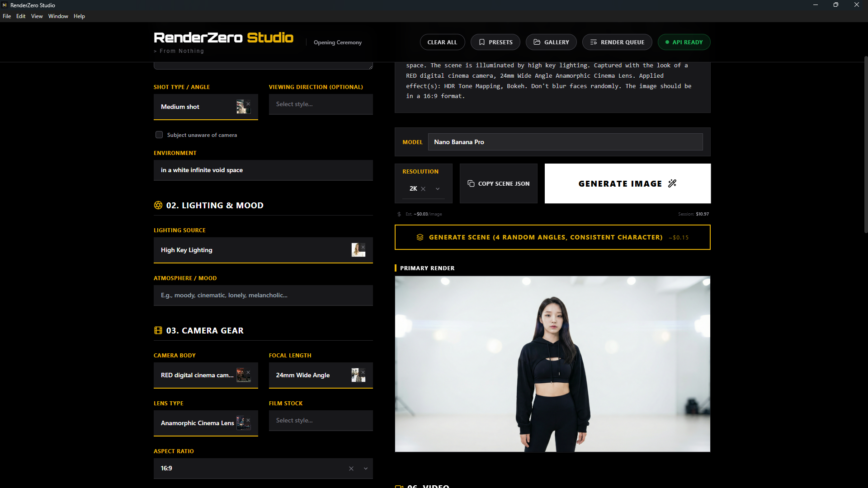This screenshot has width=868, height=488.
Task: Open the Film Stock style selector
Action: [321, 420]
